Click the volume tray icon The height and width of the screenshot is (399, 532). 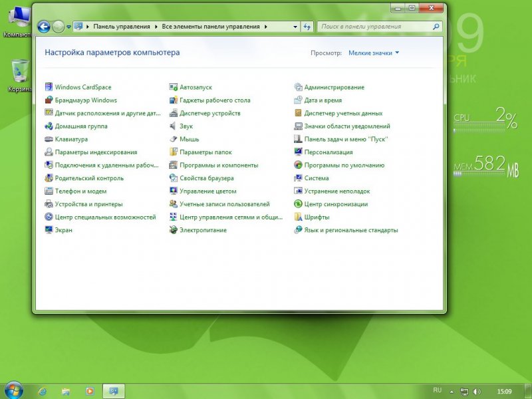point(477,392)
